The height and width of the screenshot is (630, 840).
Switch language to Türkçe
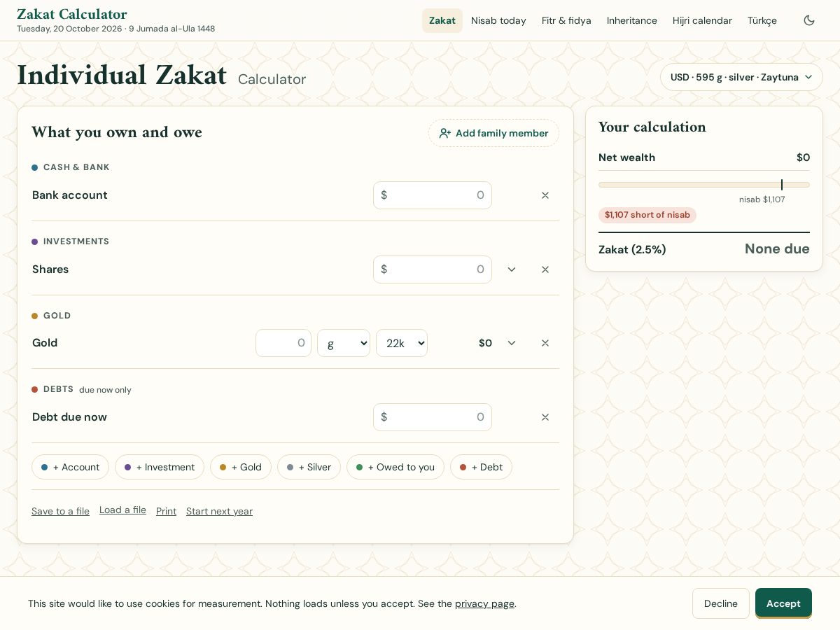pos(762,20)
